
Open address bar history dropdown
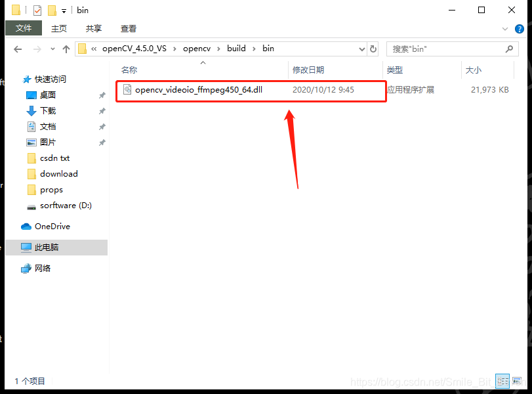pyautogui.click(x=362, y=49)
